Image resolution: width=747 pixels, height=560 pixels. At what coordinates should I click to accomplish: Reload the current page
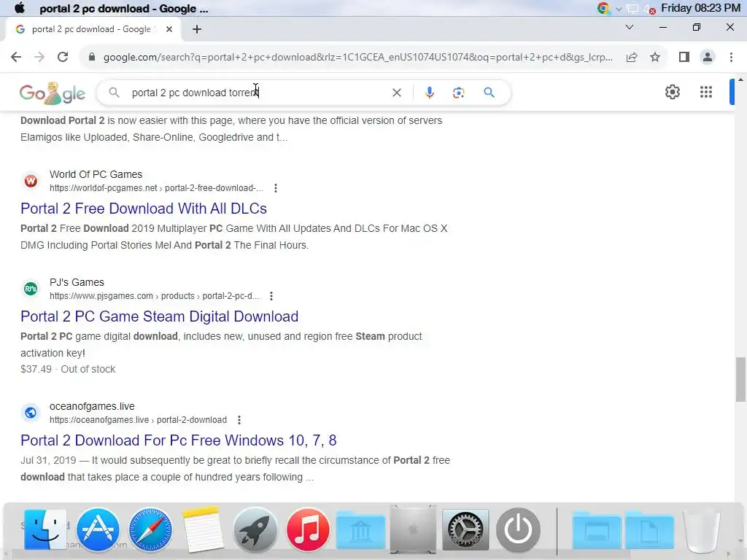click(x=63, y=57)
